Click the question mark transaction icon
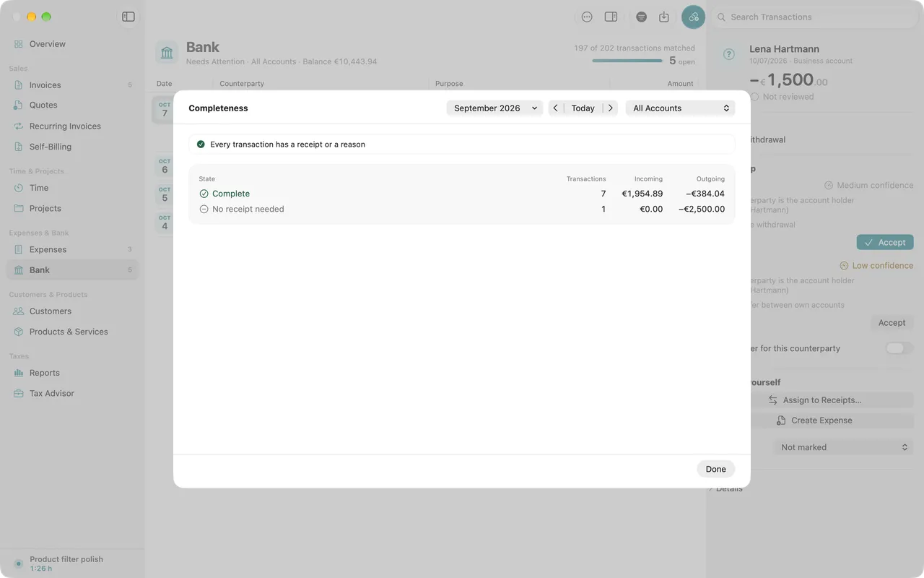The height and width of the screenshot is (578, 924). click(729, 54)
